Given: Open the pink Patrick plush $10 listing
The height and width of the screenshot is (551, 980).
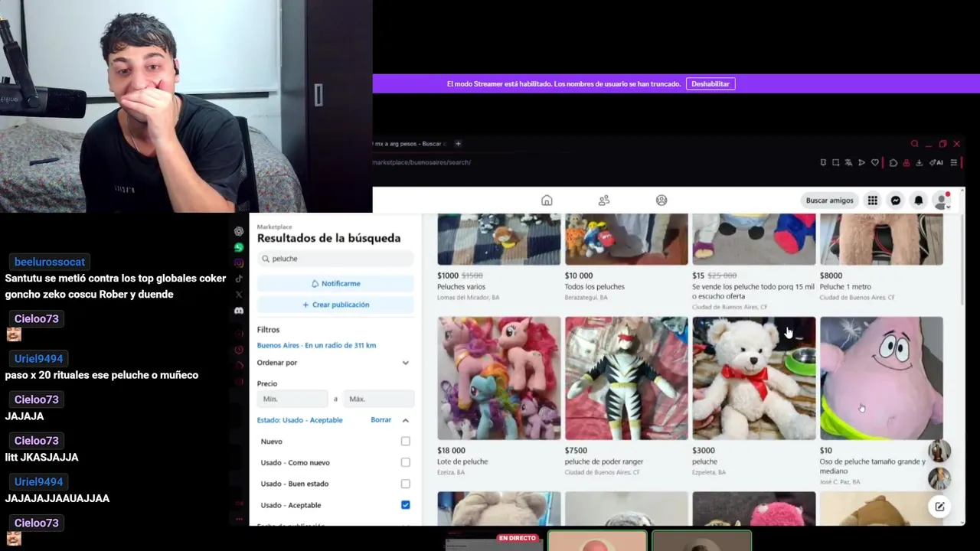Looking at the screenshot, I should tap(881, 378).
